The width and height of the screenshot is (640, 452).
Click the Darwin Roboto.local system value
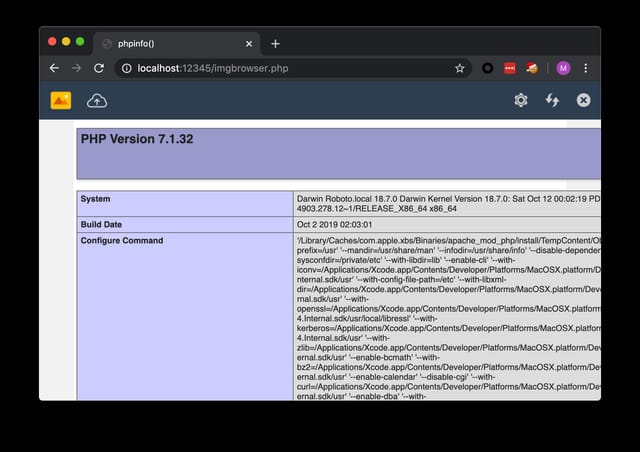[x=448, y=204]
